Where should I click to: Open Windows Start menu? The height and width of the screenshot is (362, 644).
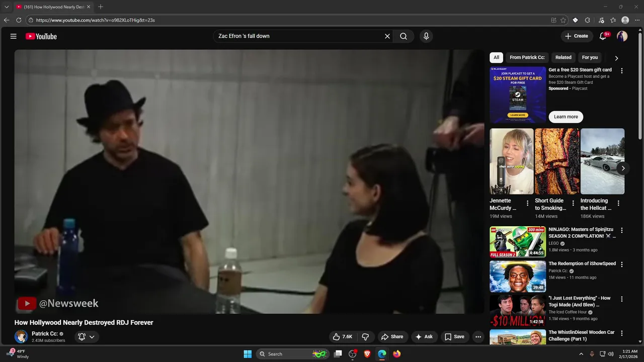[248, 354]
